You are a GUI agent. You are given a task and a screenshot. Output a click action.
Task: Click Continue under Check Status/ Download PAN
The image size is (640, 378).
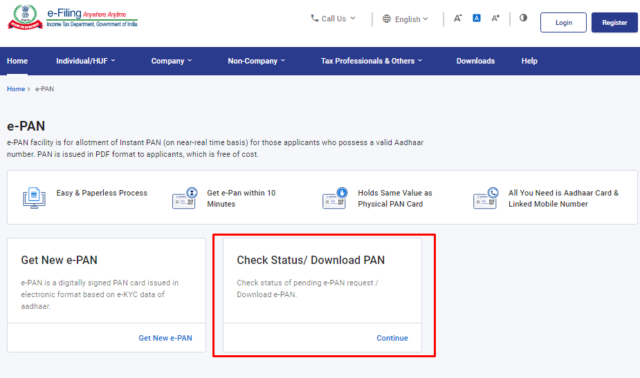(x=392, y=338)
